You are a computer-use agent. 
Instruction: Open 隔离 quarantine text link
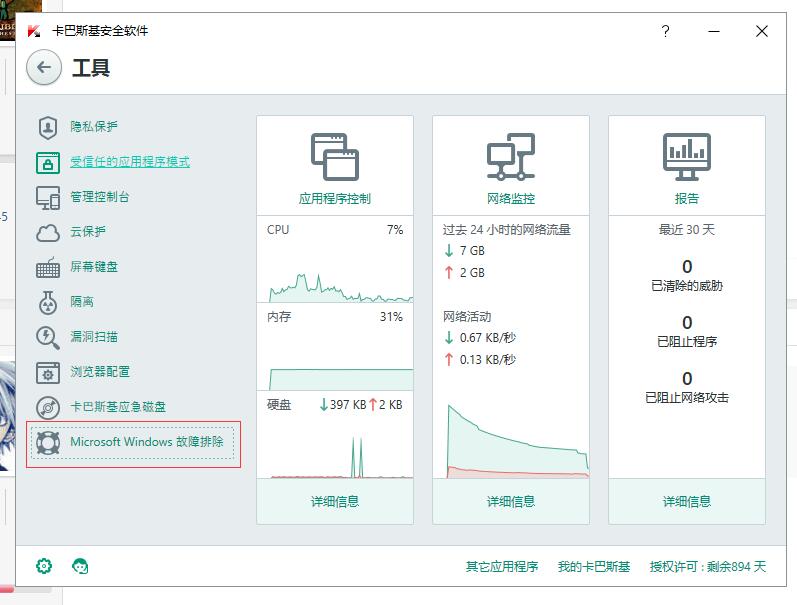(x=82, y=302)
